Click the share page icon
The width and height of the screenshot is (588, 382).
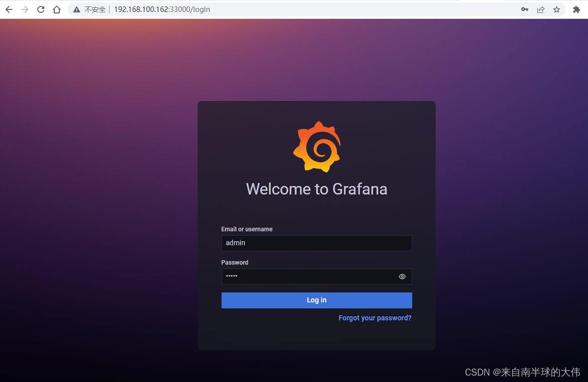[540, 9]
